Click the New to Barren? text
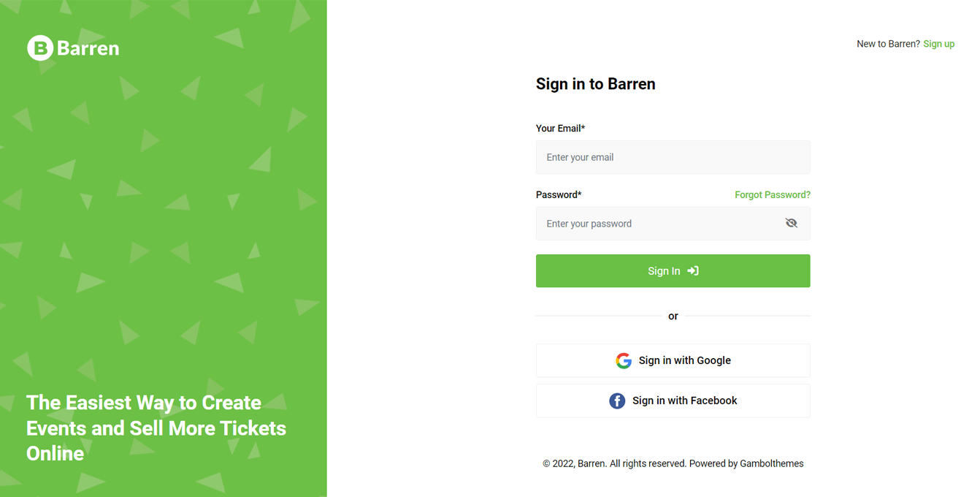 click(x=888, y=44)
